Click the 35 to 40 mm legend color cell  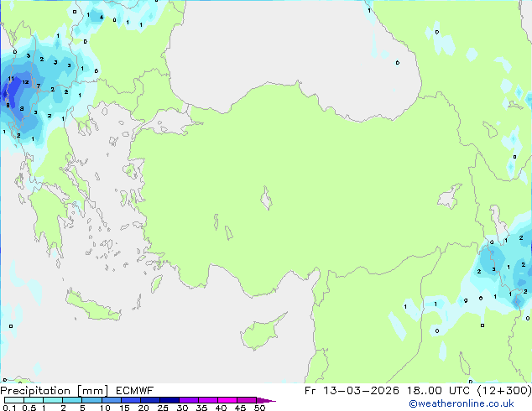207,400
